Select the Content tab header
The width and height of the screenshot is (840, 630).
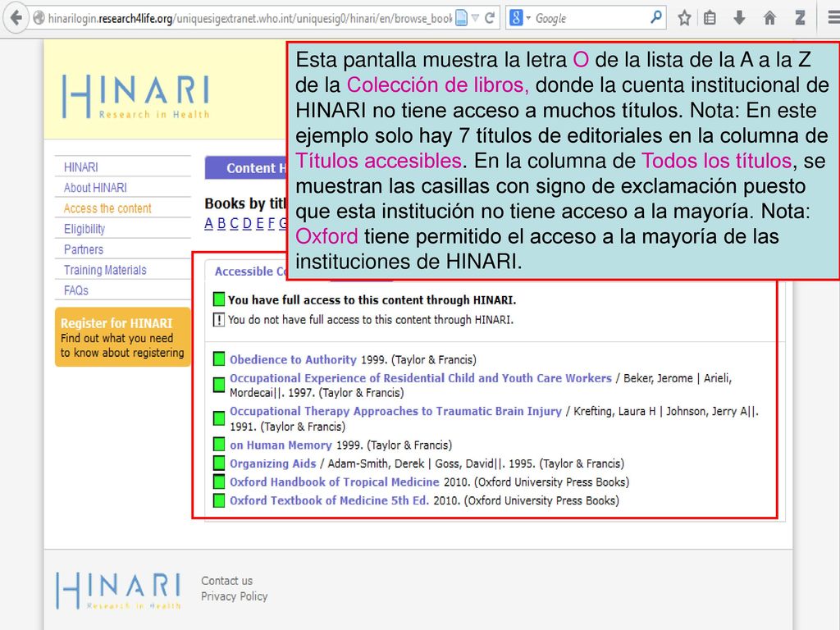pyautogui.click(x=246, y=167)
